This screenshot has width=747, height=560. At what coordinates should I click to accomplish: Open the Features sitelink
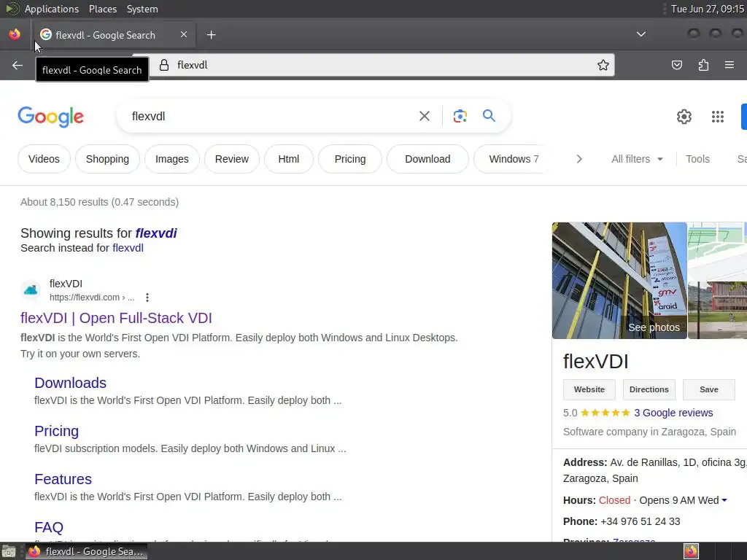pos(63,479)
